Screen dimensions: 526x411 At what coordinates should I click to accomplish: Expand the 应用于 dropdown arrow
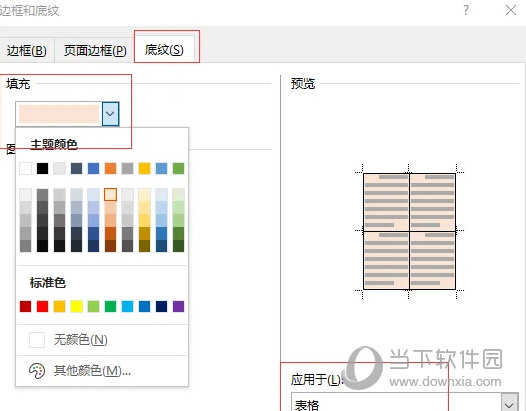(x=509, y=404)
